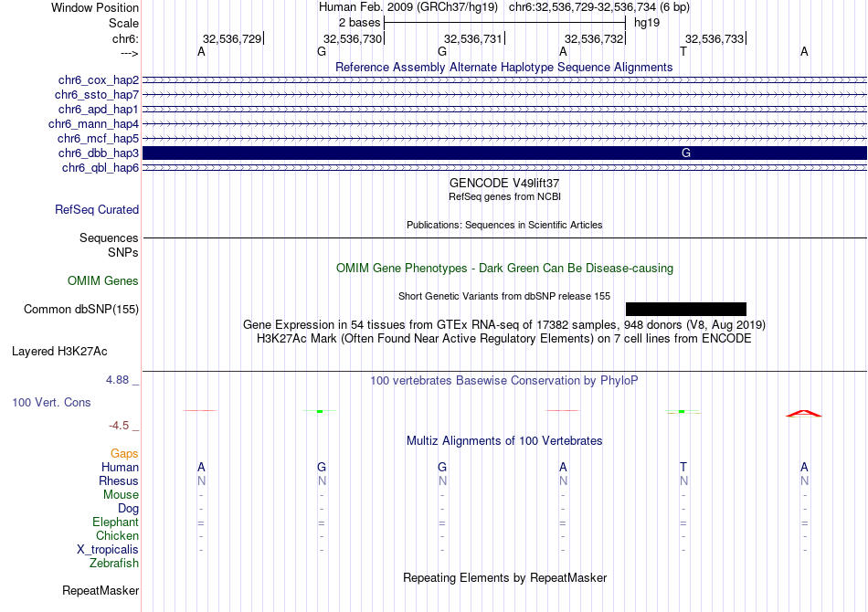
Task: Click the Elephant alignment row label
Action: tap(116, 522)
